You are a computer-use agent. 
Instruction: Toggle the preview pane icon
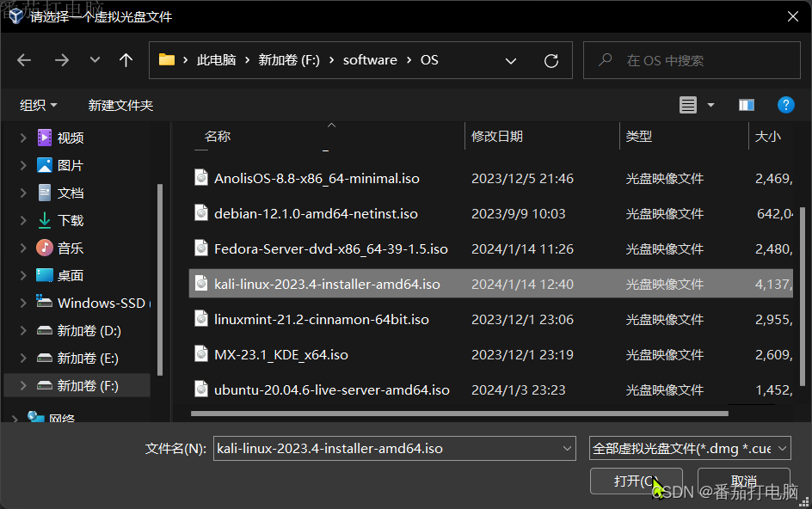[x=747, y=105]
